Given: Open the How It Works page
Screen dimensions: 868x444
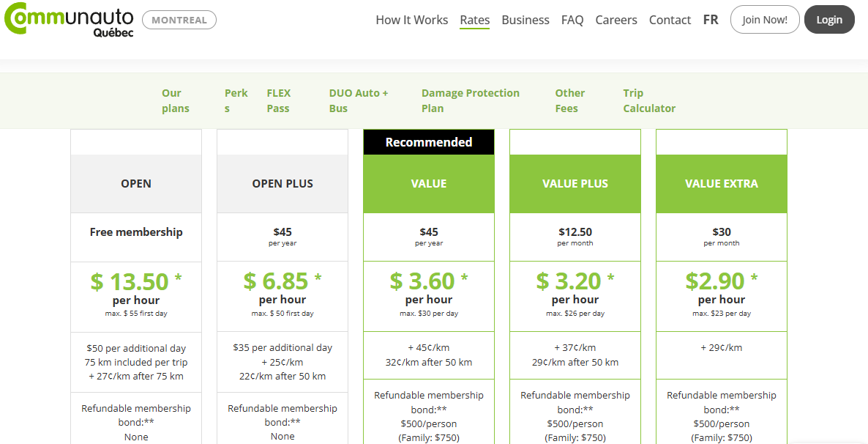Looking at the screenshot, I should click(412, 20).
